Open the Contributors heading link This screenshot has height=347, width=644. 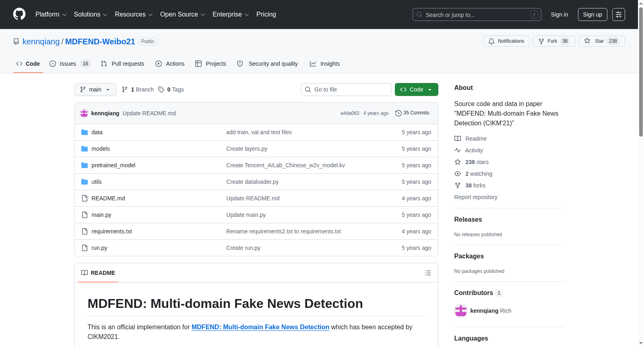tap(479, 293)
